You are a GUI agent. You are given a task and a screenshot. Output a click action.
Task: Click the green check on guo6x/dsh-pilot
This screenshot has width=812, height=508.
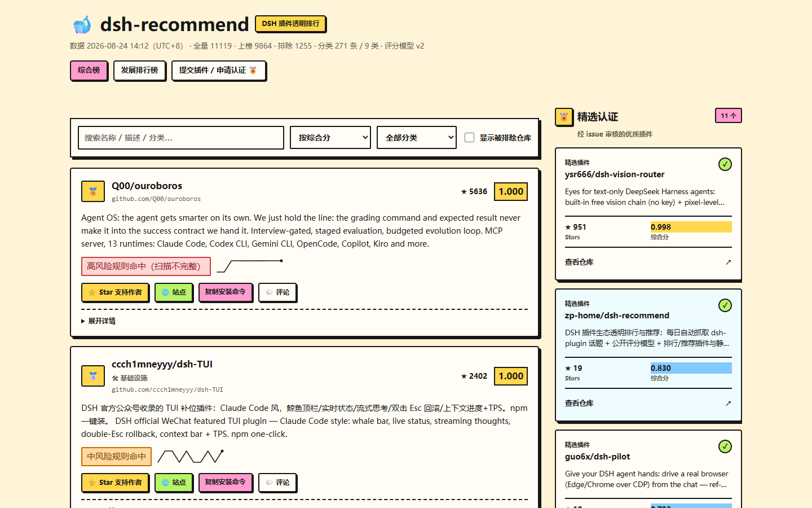pyautogui.click(x=725, y=446)
